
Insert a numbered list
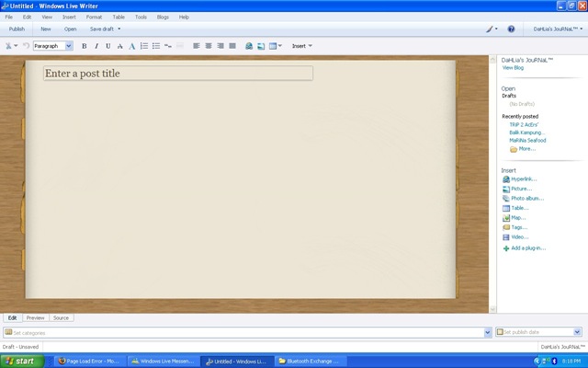(144, 46)
